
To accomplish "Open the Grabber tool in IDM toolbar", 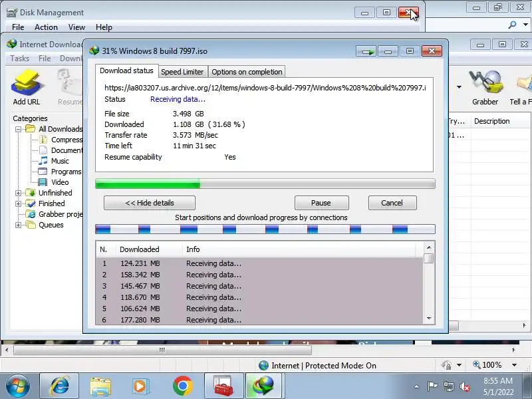I will [x=485, y=81].
